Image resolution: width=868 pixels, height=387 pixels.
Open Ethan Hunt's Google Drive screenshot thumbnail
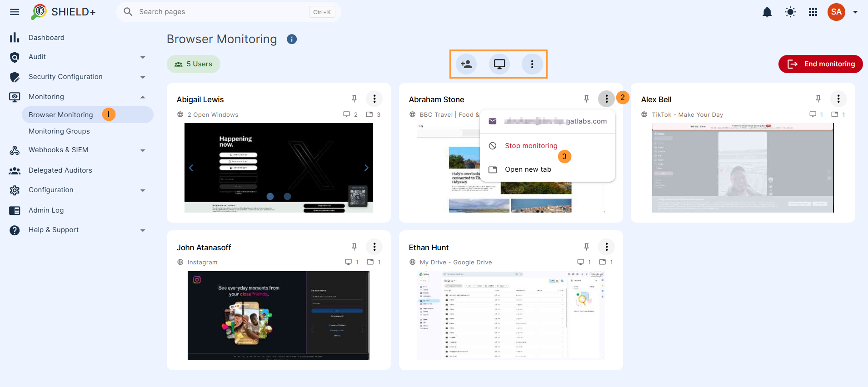[511, 316]
